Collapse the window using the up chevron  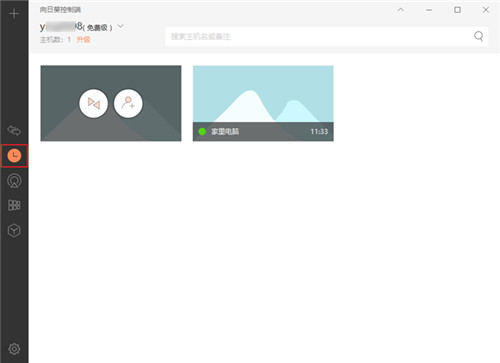tap(401, 10)
